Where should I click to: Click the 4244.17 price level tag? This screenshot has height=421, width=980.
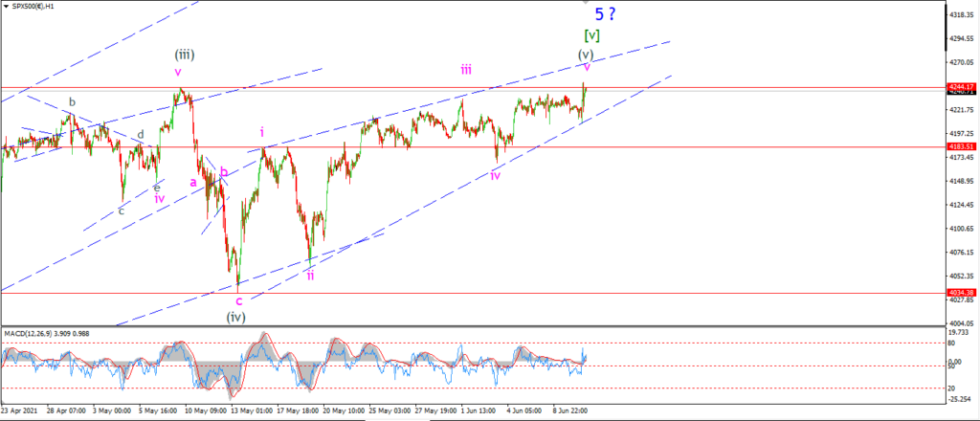tap(961, 86)
